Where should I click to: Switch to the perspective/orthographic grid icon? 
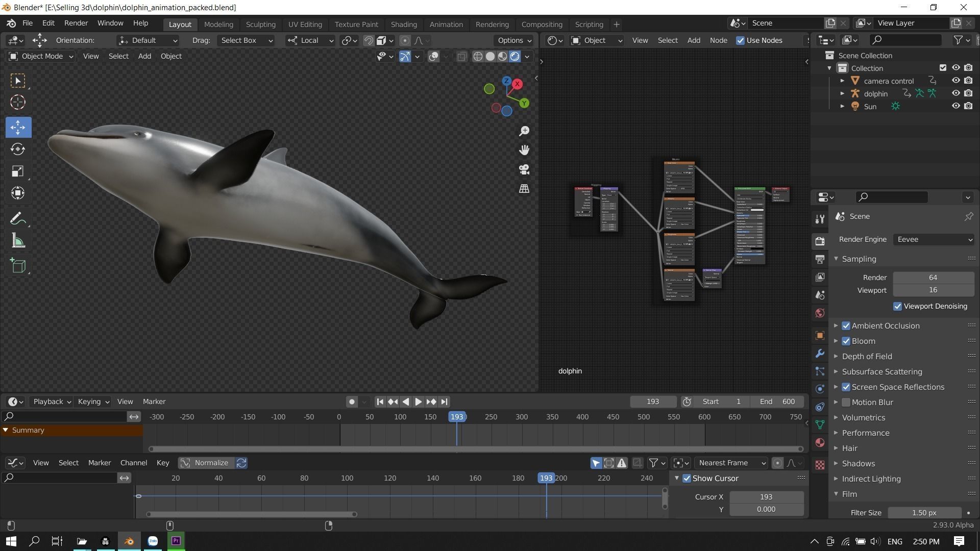click(524, 189)
